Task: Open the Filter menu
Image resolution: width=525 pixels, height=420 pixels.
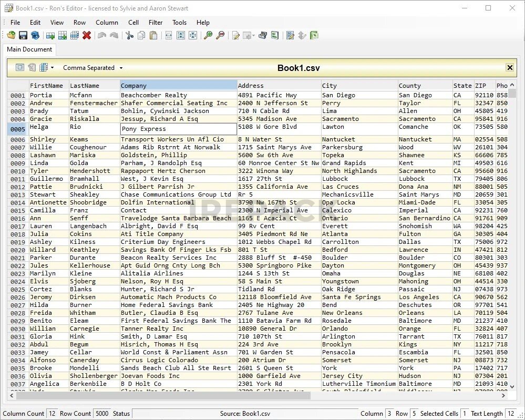Action: pos(156,23)
